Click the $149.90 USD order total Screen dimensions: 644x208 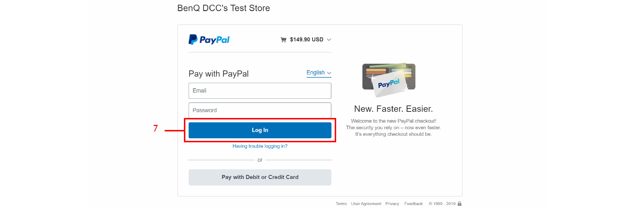(306, 40)
